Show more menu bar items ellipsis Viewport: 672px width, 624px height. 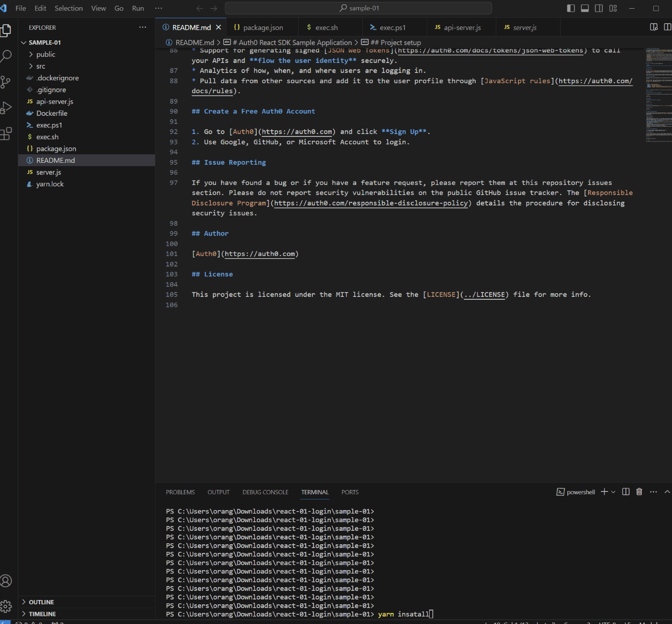click(158, 8)
